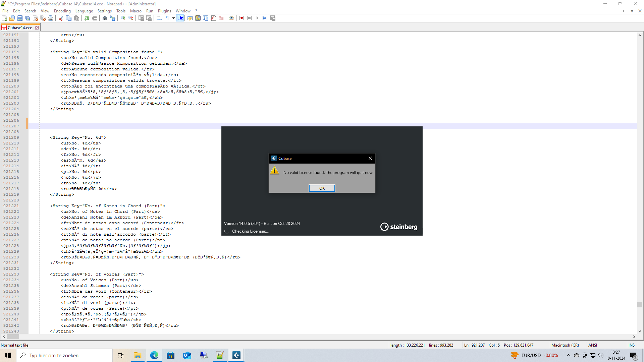The width and height of the screenshot is (644, 362).
Task: Open the Encoding menu
Action: 62,11
